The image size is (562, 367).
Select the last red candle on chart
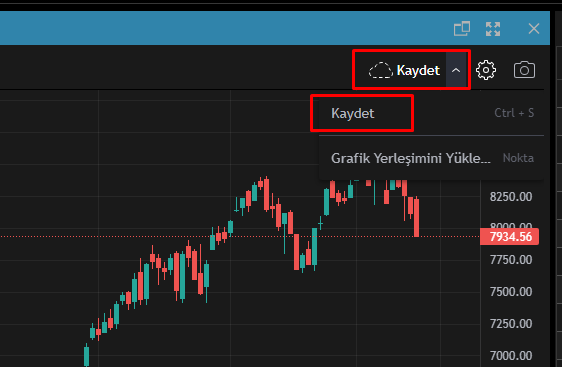point(416,217)
